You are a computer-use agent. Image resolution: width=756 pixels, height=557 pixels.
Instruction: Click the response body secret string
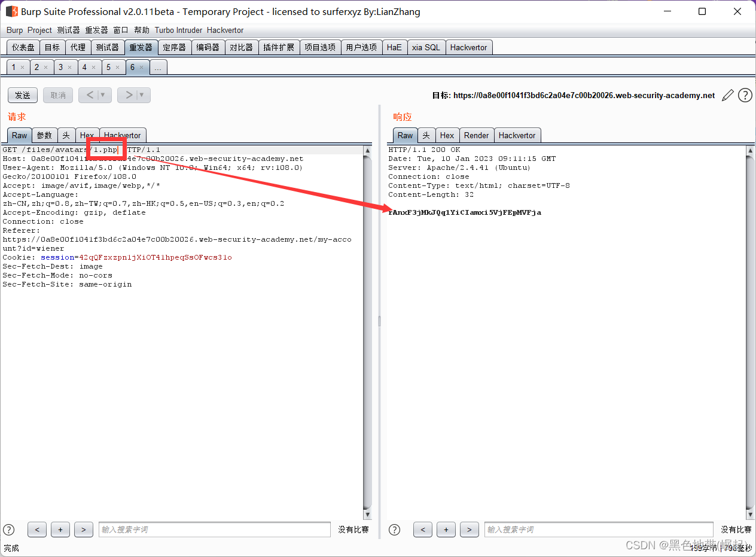(465, 212)
